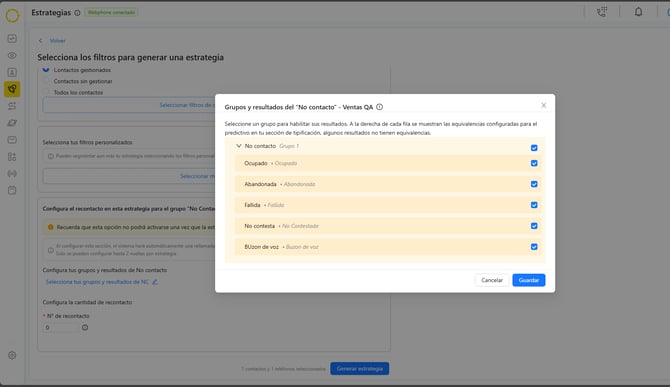
Task: Uncheck the Abandonada result checkbox
Action: coord(534,184)
